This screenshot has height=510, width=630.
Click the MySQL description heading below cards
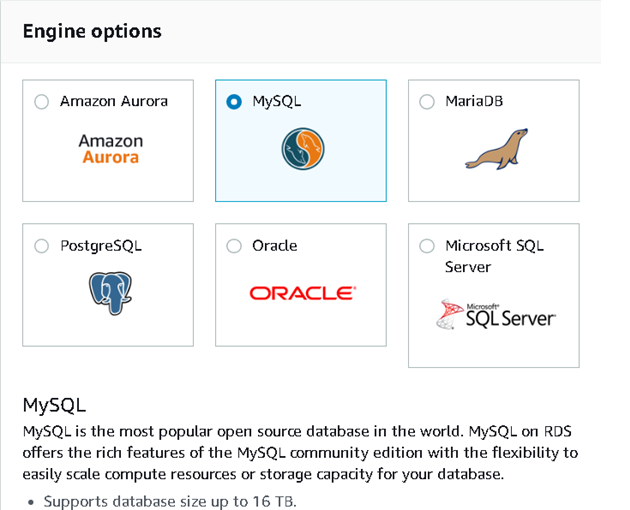[54, 405]
